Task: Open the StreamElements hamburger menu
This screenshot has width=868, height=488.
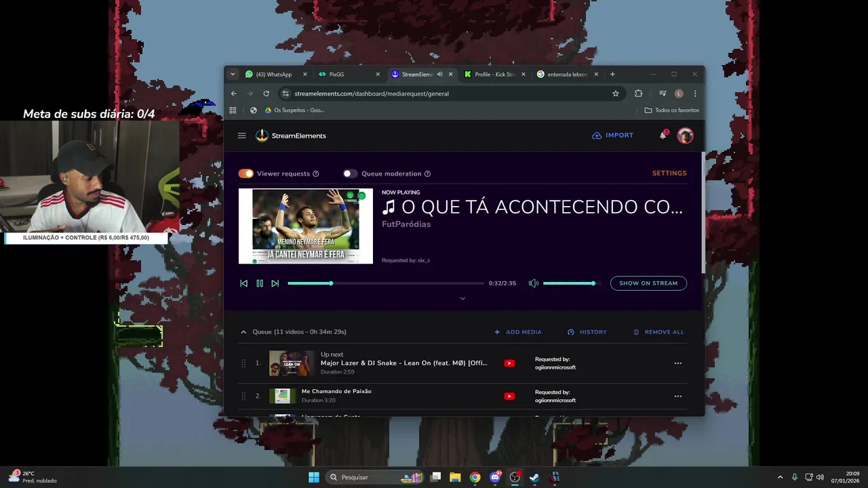Action: [241, 136]
